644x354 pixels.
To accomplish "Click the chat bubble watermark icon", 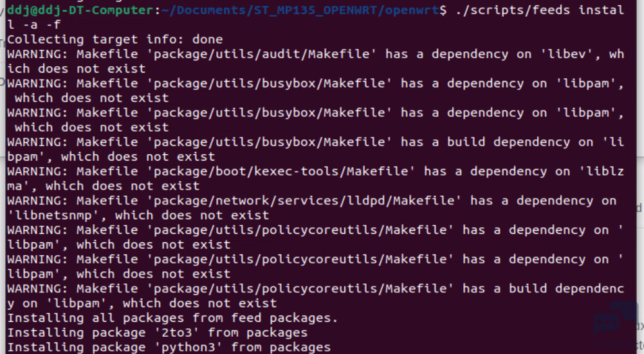I will click(614, 321).
